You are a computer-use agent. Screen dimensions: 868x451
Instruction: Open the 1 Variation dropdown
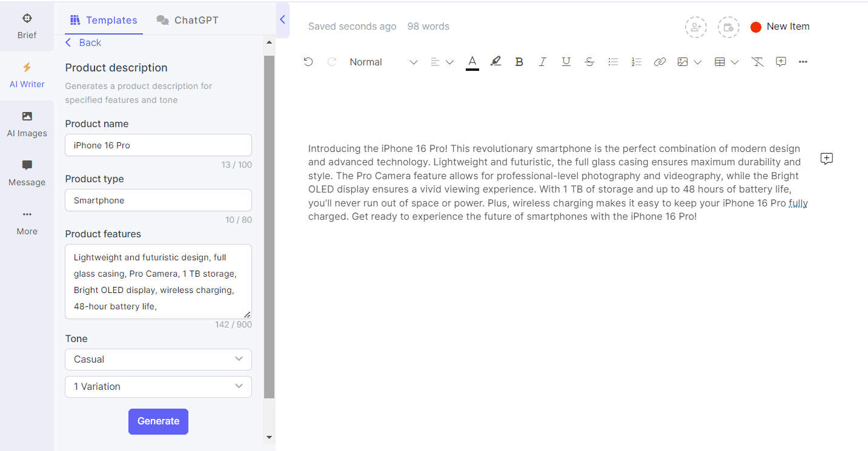(x=158, y=386)
